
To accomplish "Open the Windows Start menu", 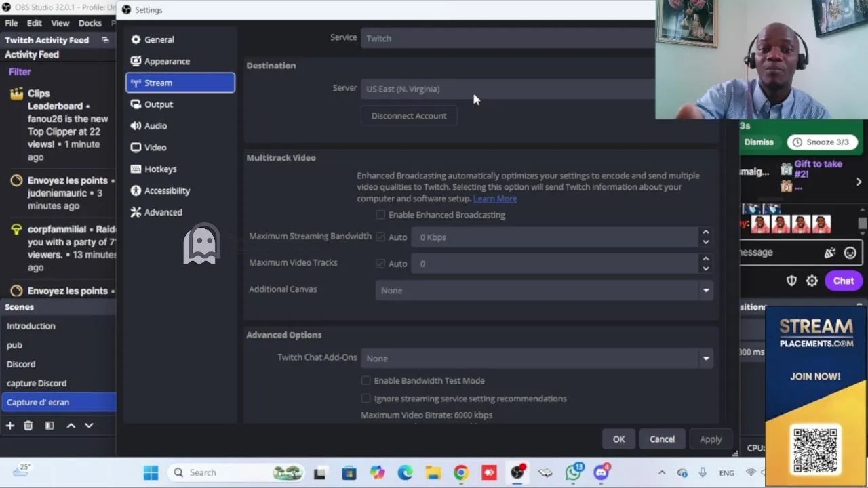I will 151,472.
